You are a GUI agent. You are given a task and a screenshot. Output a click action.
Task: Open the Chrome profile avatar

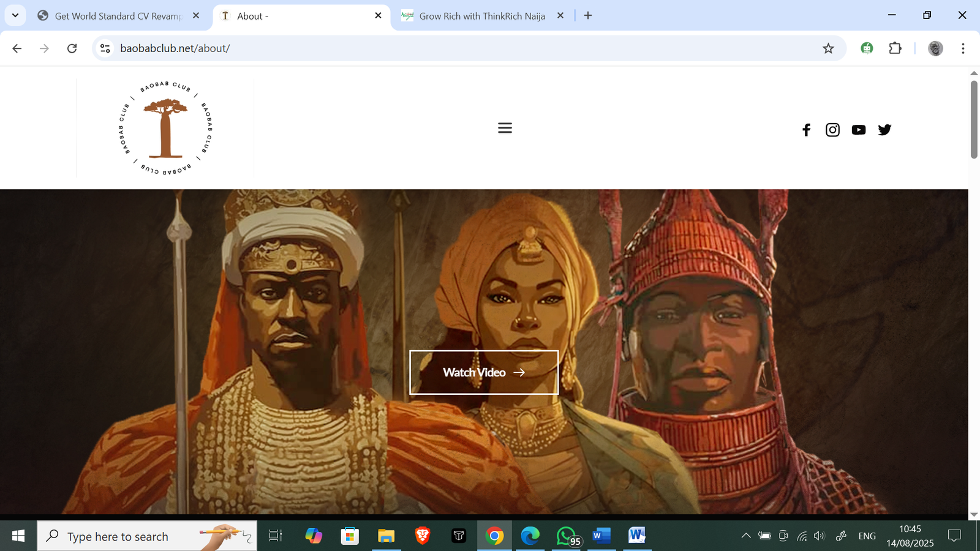pyautogui.click(x=935, y=48)
